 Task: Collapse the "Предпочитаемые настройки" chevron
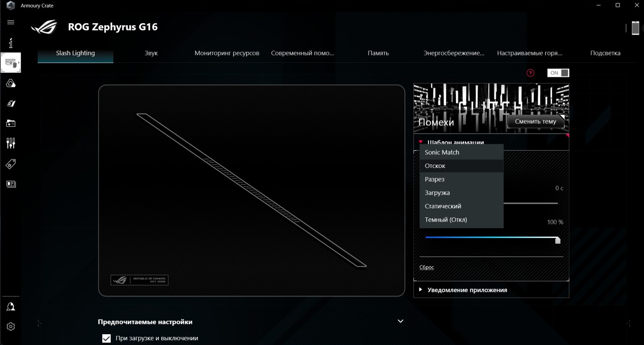(x=400, y=321)
